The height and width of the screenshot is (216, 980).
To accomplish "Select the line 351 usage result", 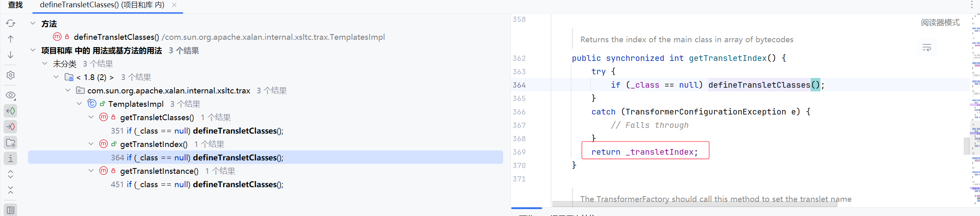I will [197, 131].
